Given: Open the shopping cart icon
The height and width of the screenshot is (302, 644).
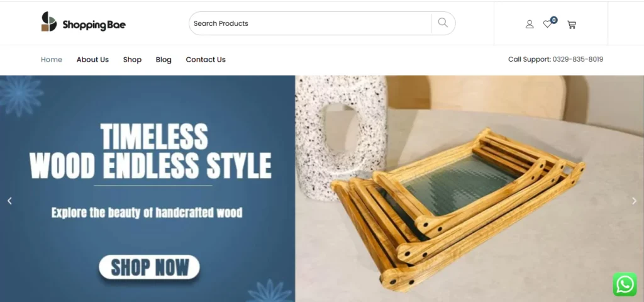Looking at the screenshot, I should pyautogui.click(x=571, y=25).
